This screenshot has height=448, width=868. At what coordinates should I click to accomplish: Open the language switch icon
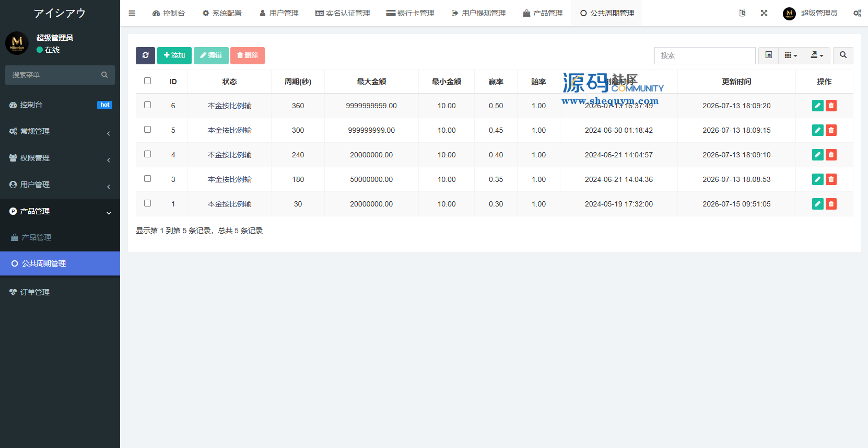tap(742, 13)
